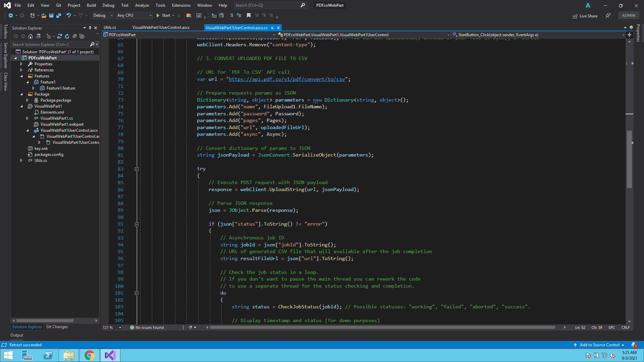Click Home icon in Solution Explorer
The width and height of the screenshot is (644, 362).
point(31,36)
